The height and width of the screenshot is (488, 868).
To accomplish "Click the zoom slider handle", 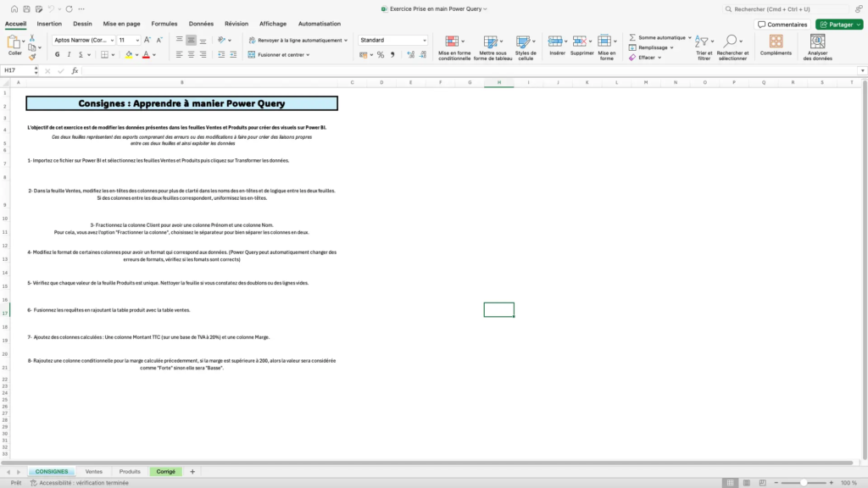I will [804, 482].
